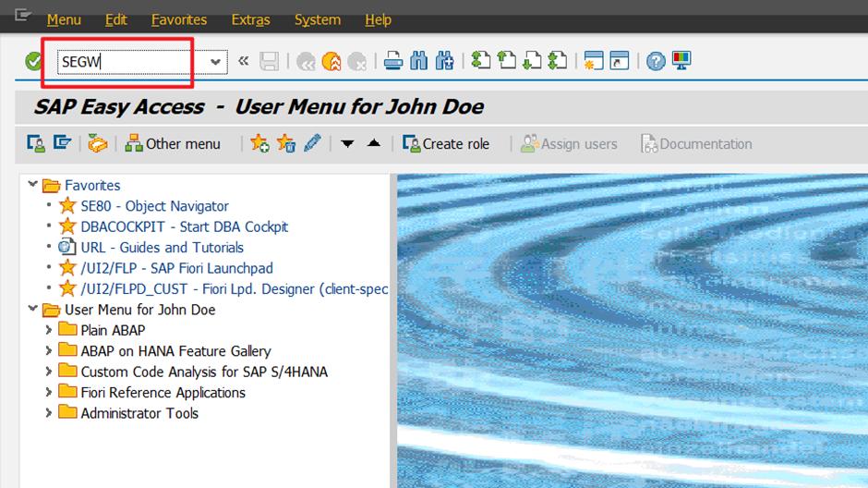This screenshot has width=868, height=488.
Task: Select SE80 - Object Navigator favorite
Action: pos(154,206)
